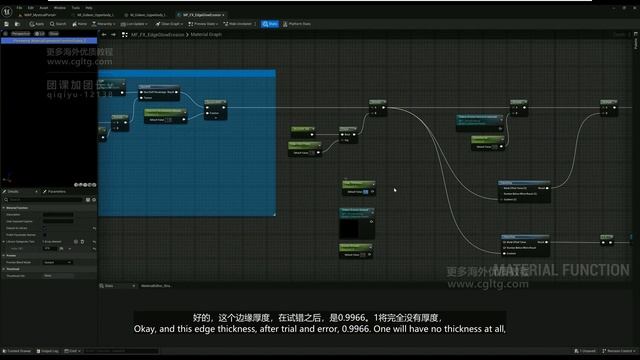Image resolution: width=640 pixels, height=360 pixels.
Task: Click the Unreal Engine logo
Action: point(7,12)
